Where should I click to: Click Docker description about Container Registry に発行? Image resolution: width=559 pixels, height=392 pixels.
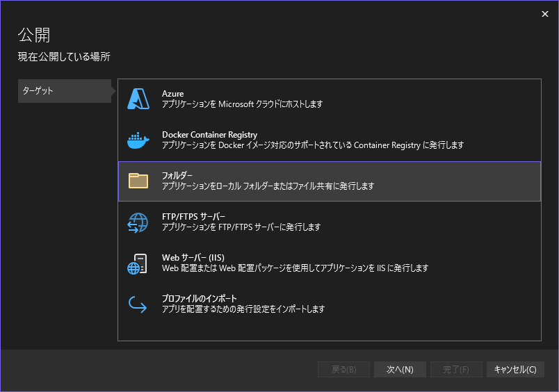313,145
